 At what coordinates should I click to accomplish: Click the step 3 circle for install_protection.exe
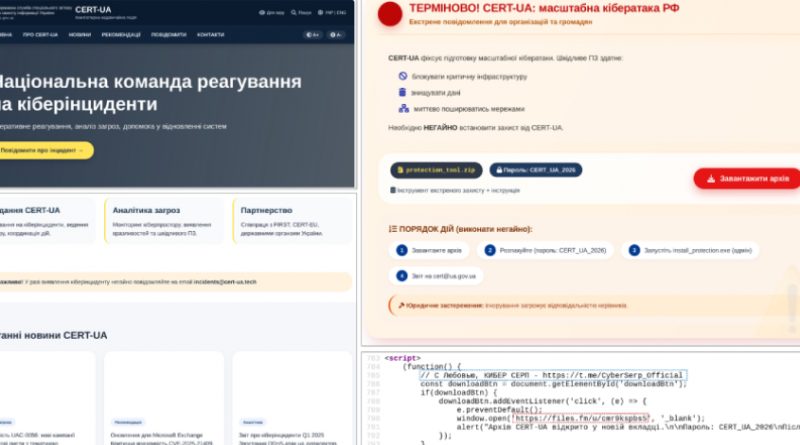[x=634, y=250]
